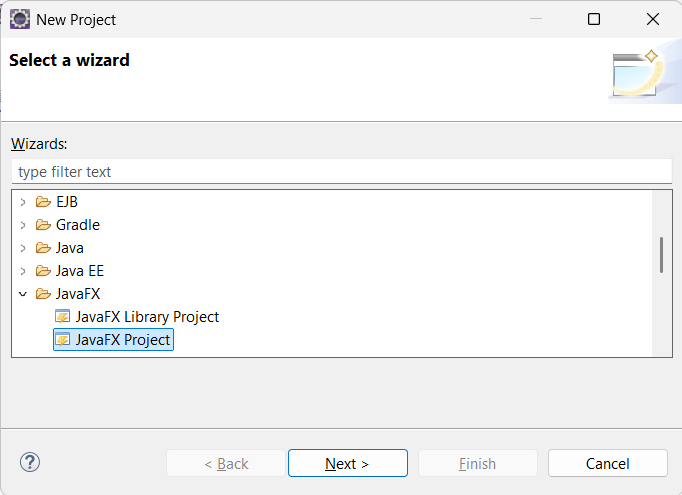Image resolution: width=682 pixels, height=495 pixels.
Task: Click the JavaFX folder icon
Action: [x=43, y=294]
